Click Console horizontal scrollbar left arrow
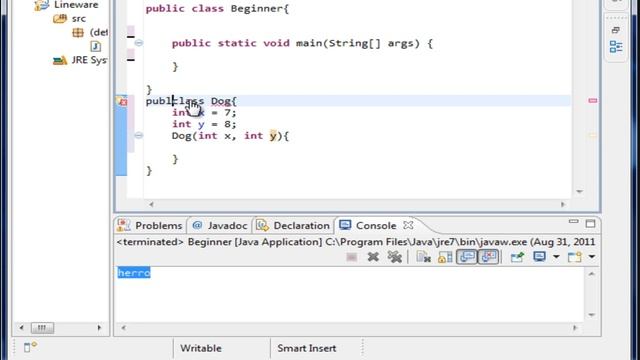This screenshot has height=360, width=640. pos(124,327)
